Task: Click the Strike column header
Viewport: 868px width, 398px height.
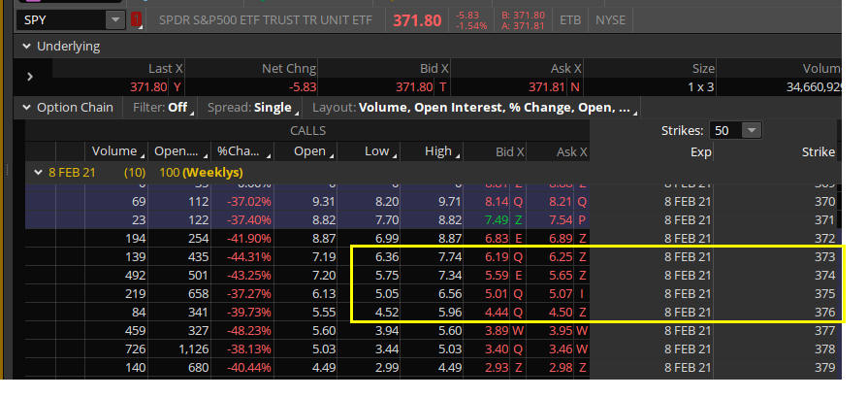Action: pyautogui.click(x=818, y=152)
